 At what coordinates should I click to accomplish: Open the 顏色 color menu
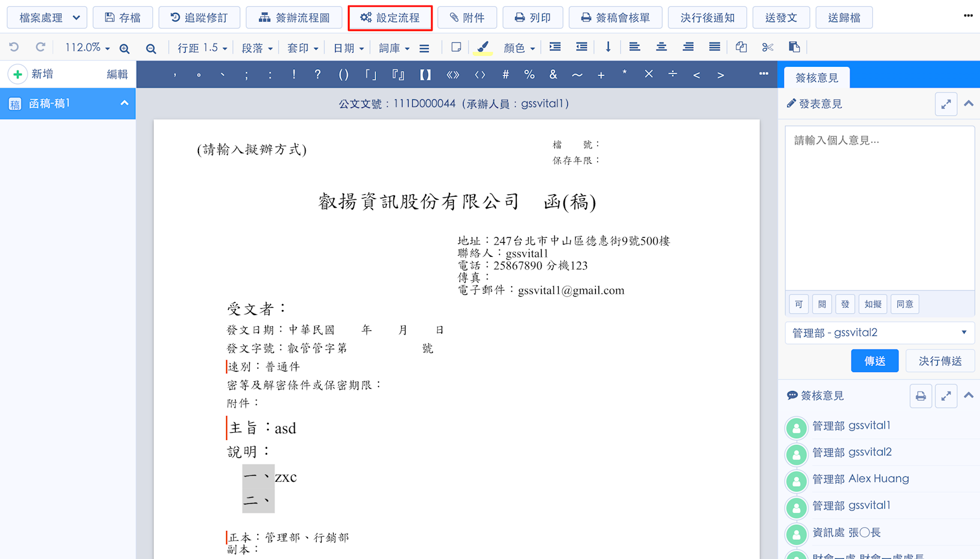[x=519, y=48]
